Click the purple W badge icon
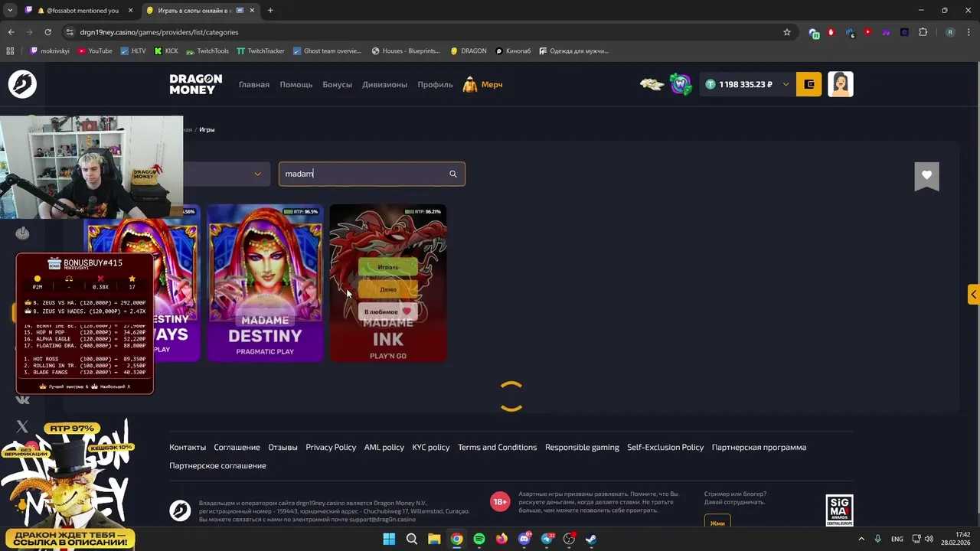The width and height of the screenshot is (980, 551). [x=681, y=84]
